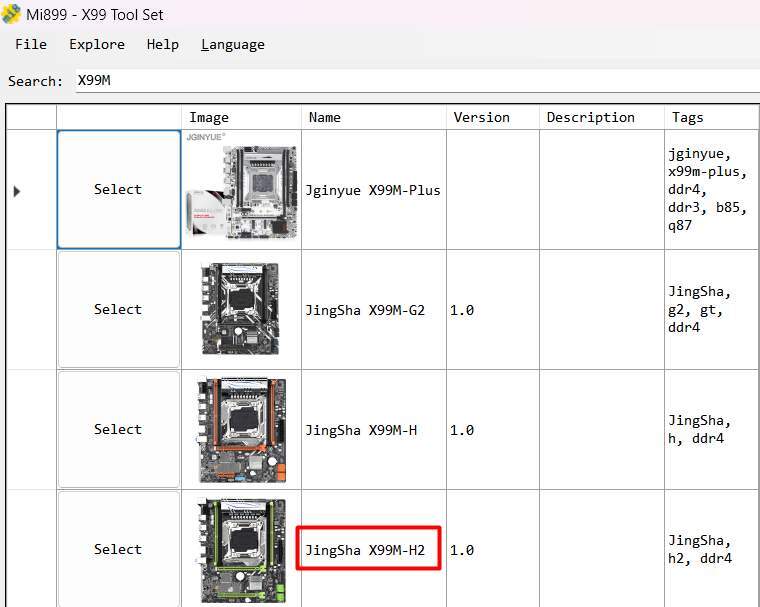
Task: Click the Mi899 app icon in title bar
Action: point(11,14)
